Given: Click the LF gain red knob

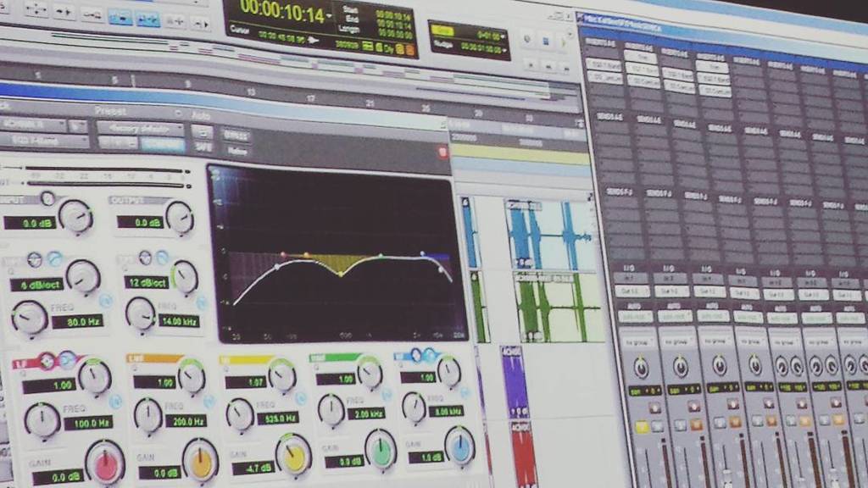Looking at the screenshot, I should pyautogui.click(x=105, y=463).
